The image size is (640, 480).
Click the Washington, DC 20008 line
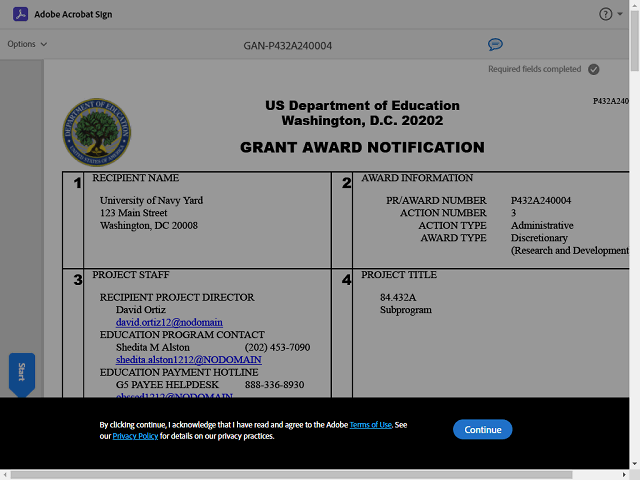pyautogui.click(x=149, y=226)
